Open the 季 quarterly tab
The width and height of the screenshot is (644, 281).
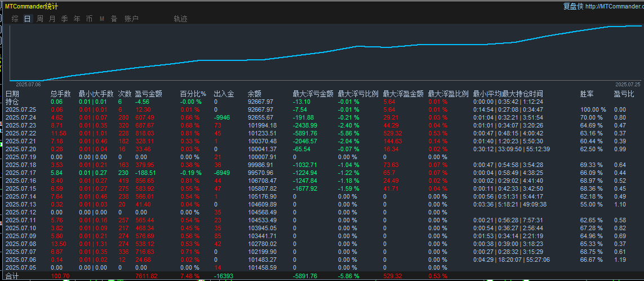pyautogui.click(x=64, y=19)
